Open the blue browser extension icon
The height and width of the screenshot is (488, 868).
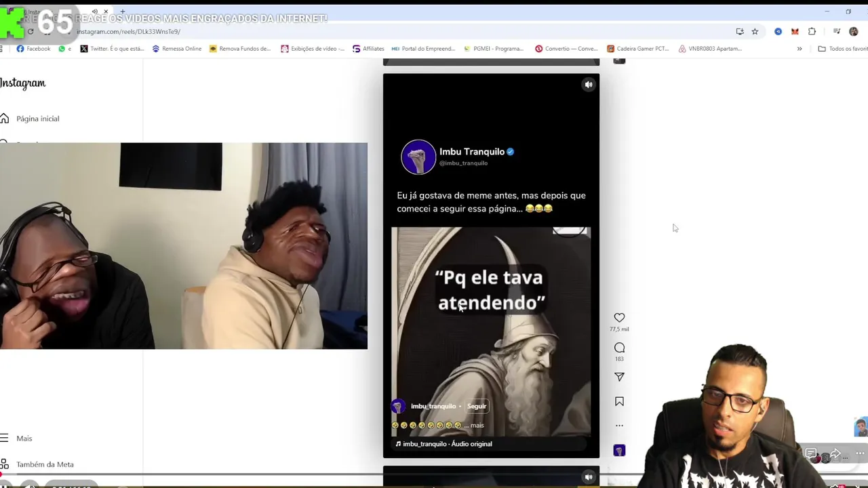pos(778,31)
